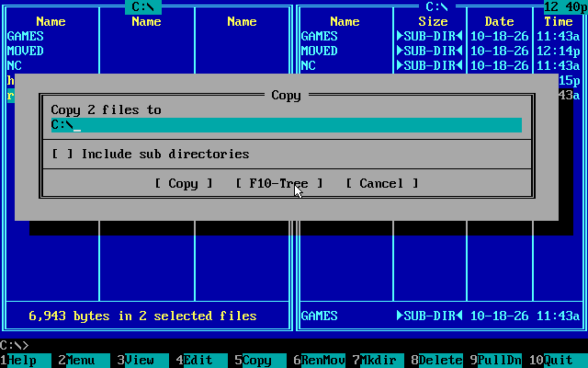Viewport: 588px width, 368px height.
Task: Click the left panel C:\ path title
Action: (143, 6)
